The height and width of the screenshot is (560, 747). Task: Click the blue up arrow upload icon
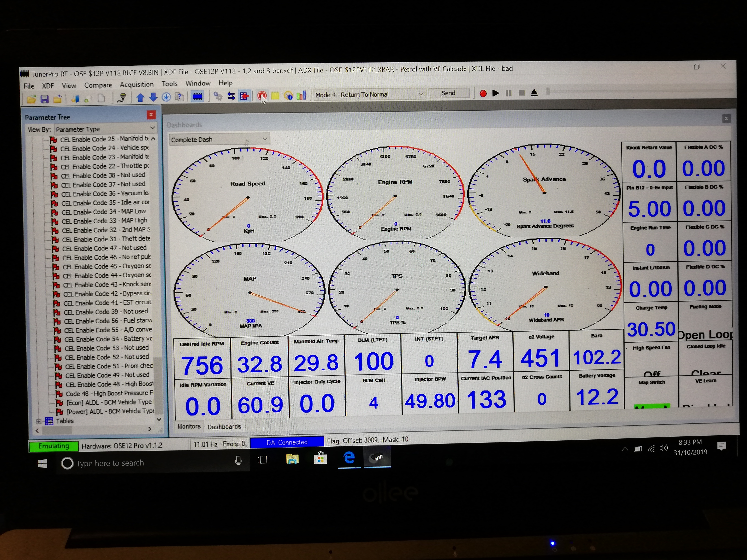pos(141,98)
